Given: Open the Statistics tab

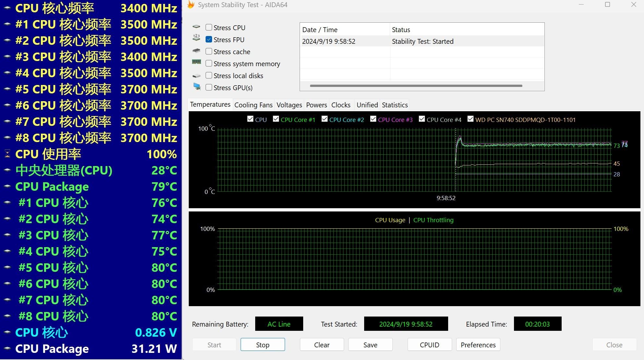Looking at the screenshot, I should pos(395,105).
